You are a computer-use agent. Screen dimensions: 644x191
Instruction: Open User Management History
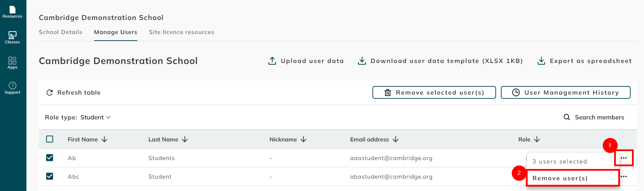click(x=565, y=93)
